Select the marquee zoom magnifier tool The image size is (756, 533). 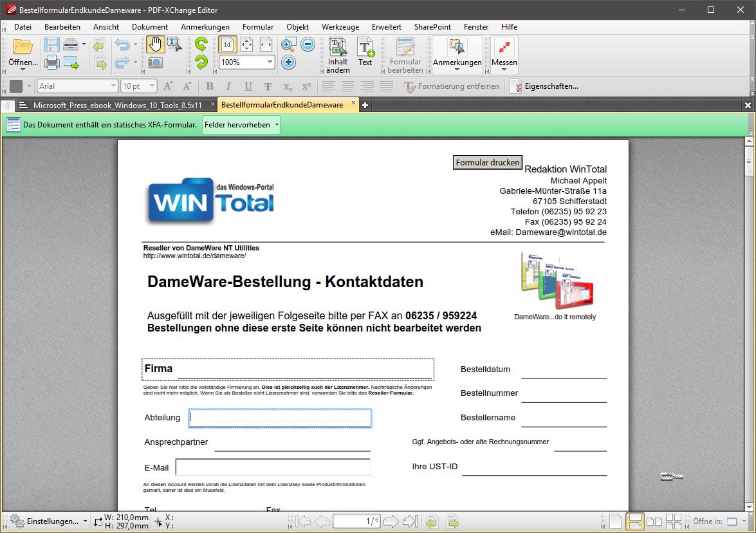(x=288, y=44)
